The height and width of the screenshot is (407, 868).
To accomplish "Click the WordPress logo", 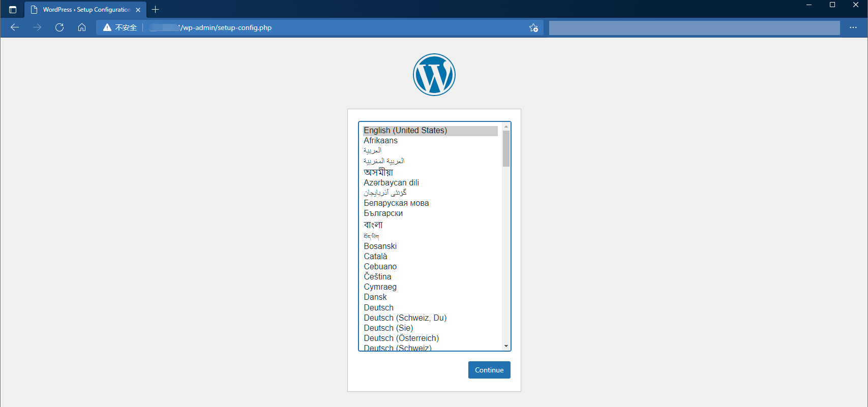I will pos(434,75).
